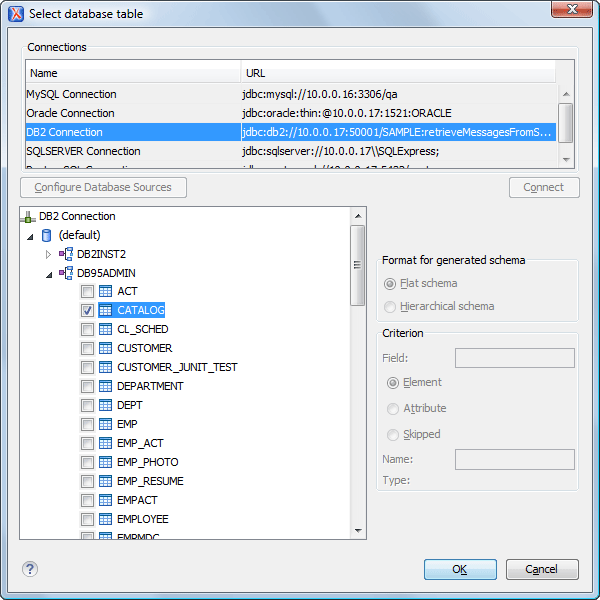Viewport: 600px width, 600px height.
Task: Click the EMP_PHOTO table icon
Action: tap(105, 462)
